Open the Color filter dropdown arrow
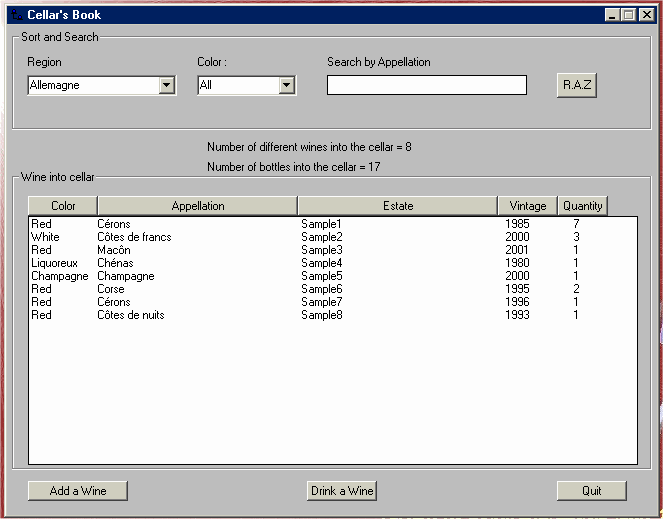The height and width of the screenshot is (519, 663). [287, 86]
